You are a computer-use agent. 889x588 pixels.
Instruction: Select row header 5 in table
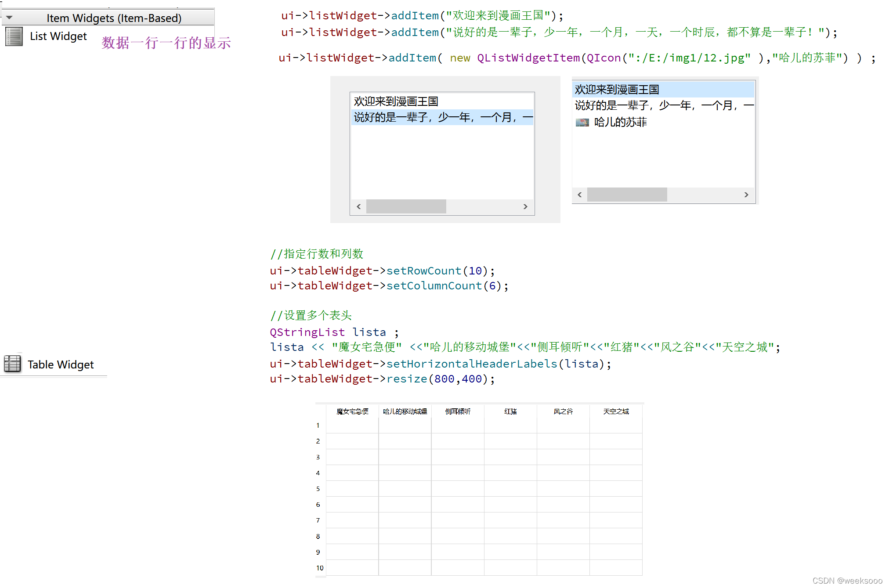318,489
